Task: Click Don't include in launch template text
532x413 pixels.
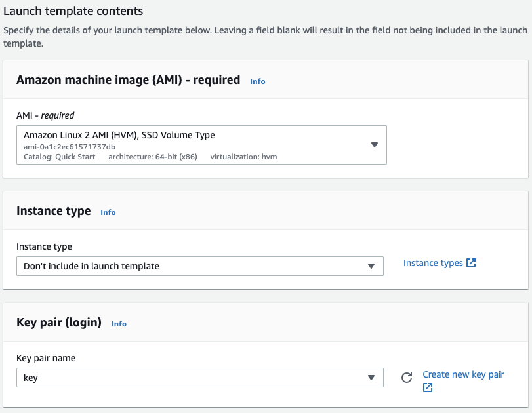Action: [x=91, y=266]
